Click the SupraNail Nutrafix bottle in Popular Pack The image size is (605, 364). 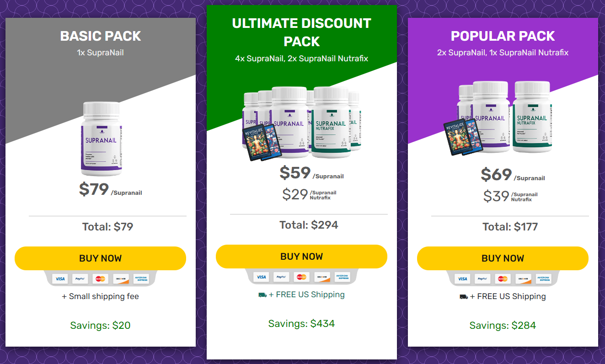point(532,119)
